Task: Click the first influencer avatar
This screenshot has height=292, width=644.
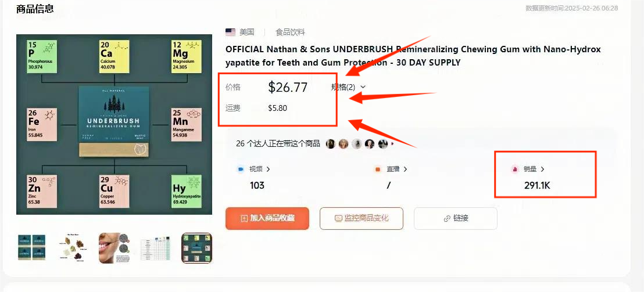Action: pyautogui.click(x=331, y=143)
